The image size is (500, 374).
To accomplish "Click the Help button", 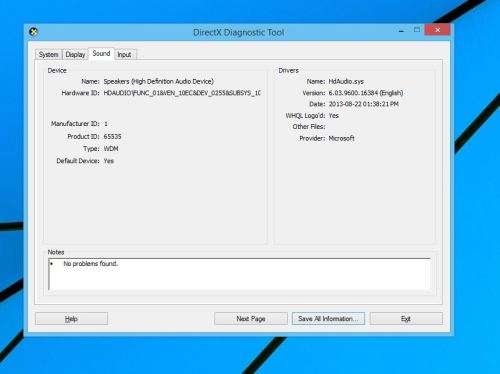I will [x=71, y=319].
